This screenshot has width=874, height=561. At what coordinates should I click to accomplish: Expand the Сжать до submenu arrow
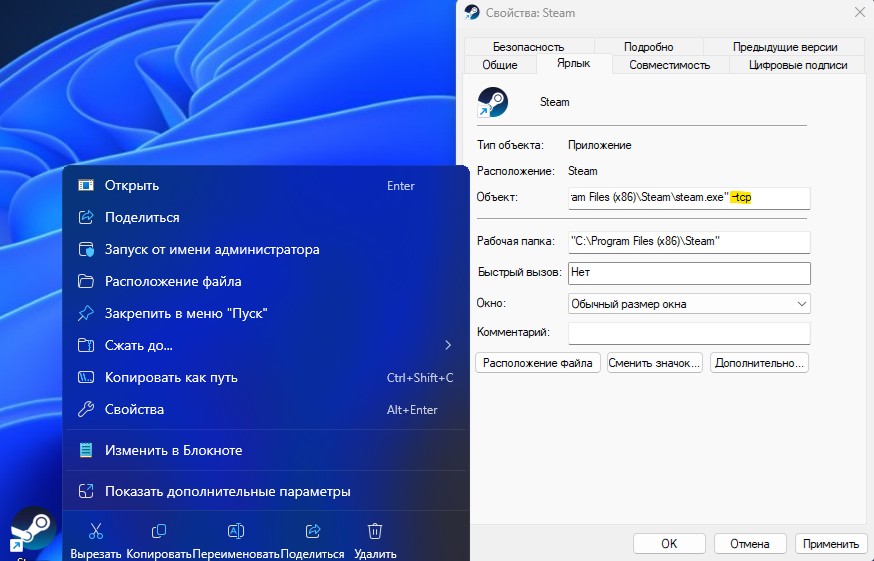448,345
